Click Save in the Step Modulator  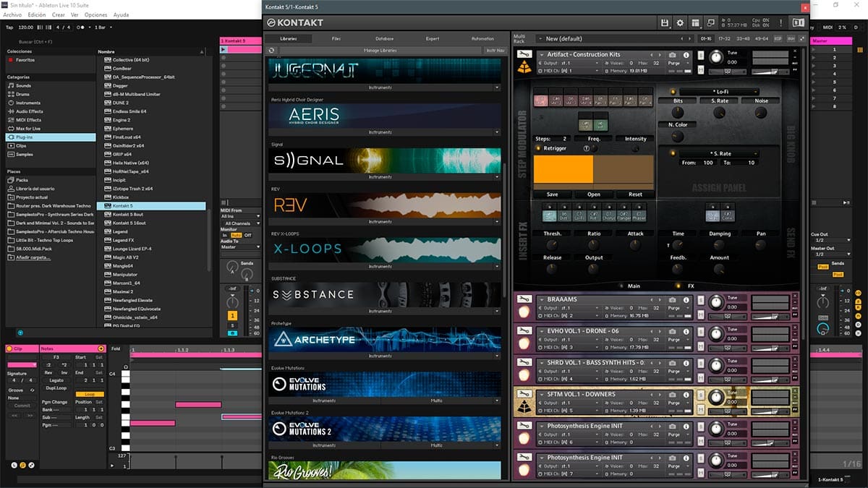pos(553,194)
